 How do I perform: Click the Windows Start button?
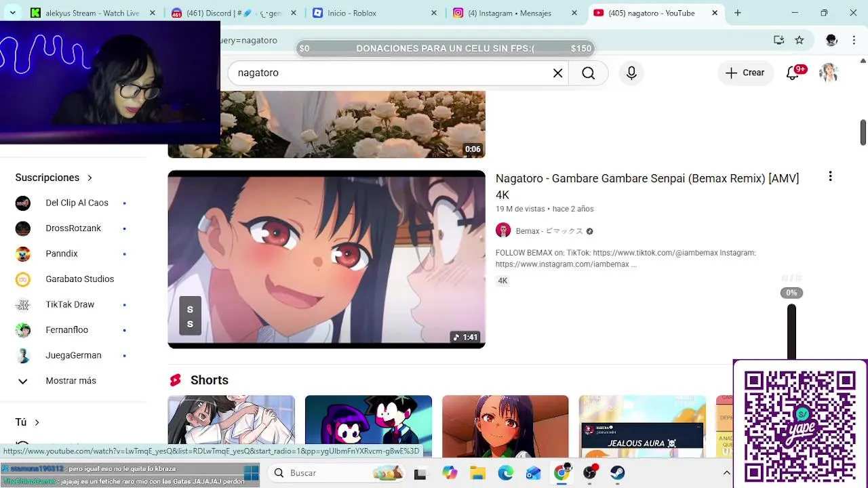tap(251, 473)
